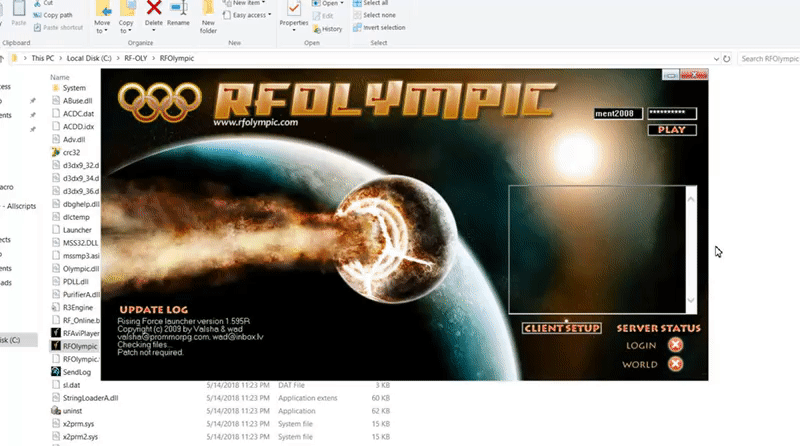Open the address bar history dropdown
Image resolution: width=800 pixels, height=446 pixels.
716,59
